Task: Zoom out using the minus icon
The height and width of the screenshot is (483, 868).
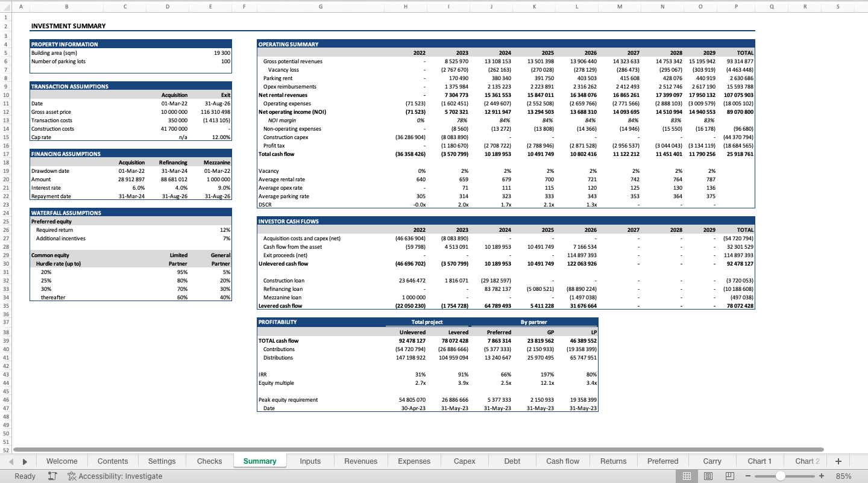Action: tap(749, 476)
